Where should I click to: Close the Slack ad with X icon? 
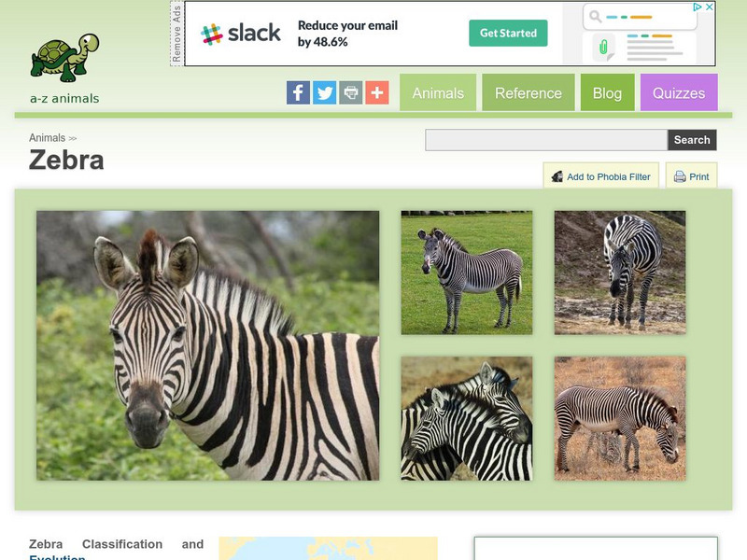(710, 7)
